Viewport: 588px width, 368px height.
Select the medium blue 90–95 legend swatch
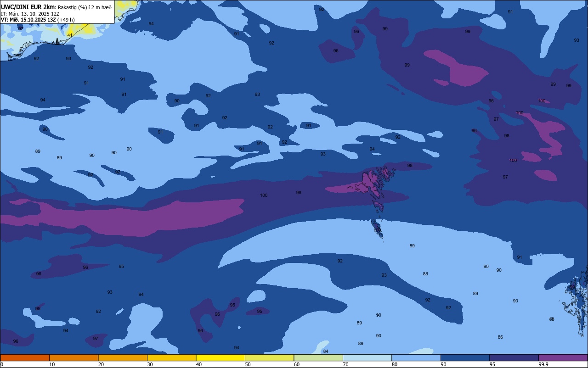(x=465, y=357)
